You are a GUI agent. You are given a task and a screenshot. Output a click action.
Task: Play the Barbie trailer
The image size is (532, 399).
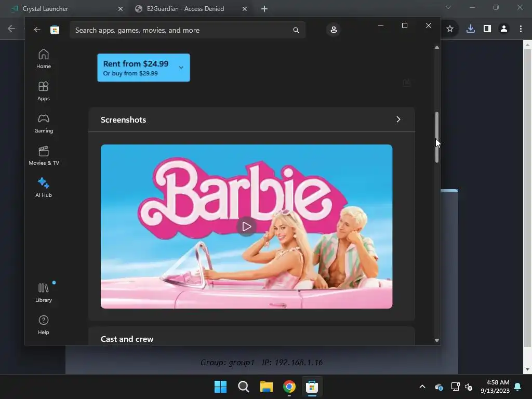pos(247,227)
